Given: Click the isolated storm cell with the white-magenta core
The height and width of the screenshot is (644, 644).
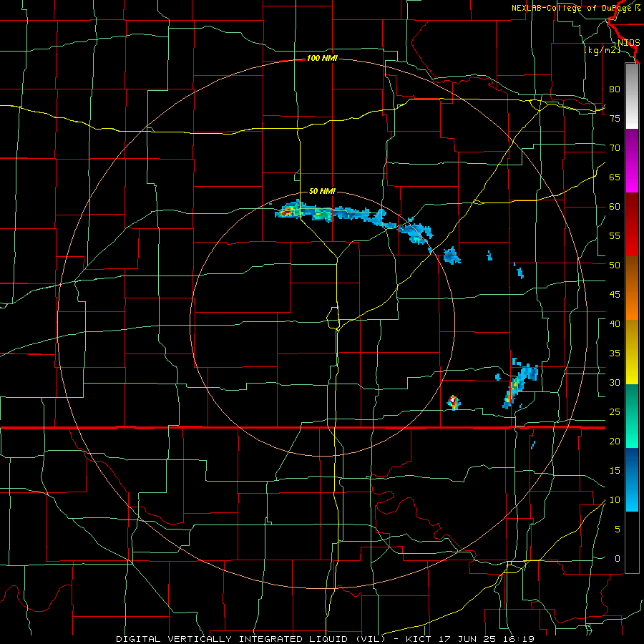Looking at the screenshot, I should (454, 402).
